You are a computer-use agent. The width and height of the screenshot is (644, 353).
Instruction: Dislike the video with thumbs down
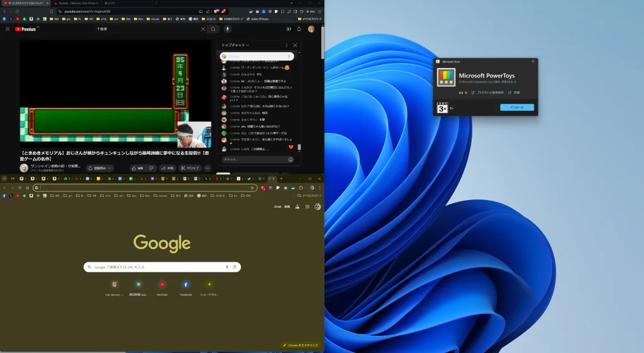[x=151, y=168]
